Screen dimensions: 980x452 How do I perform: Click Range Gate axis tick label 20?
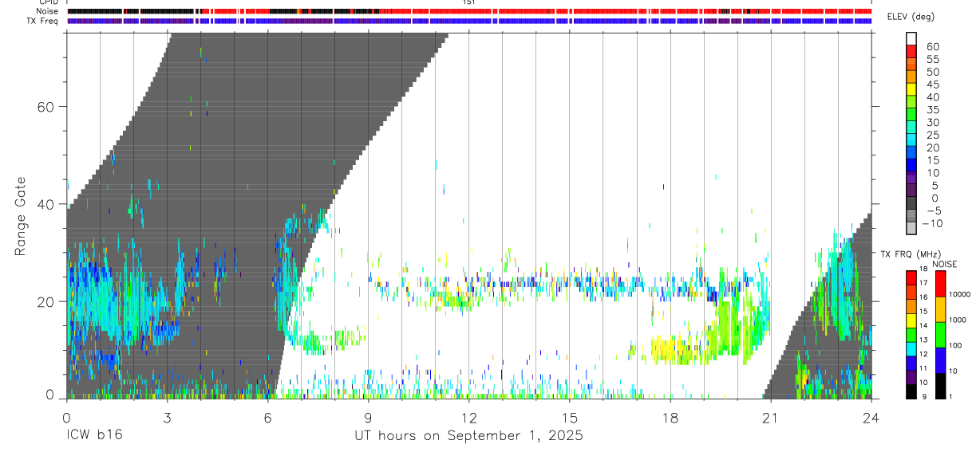(x=46, y=301)
